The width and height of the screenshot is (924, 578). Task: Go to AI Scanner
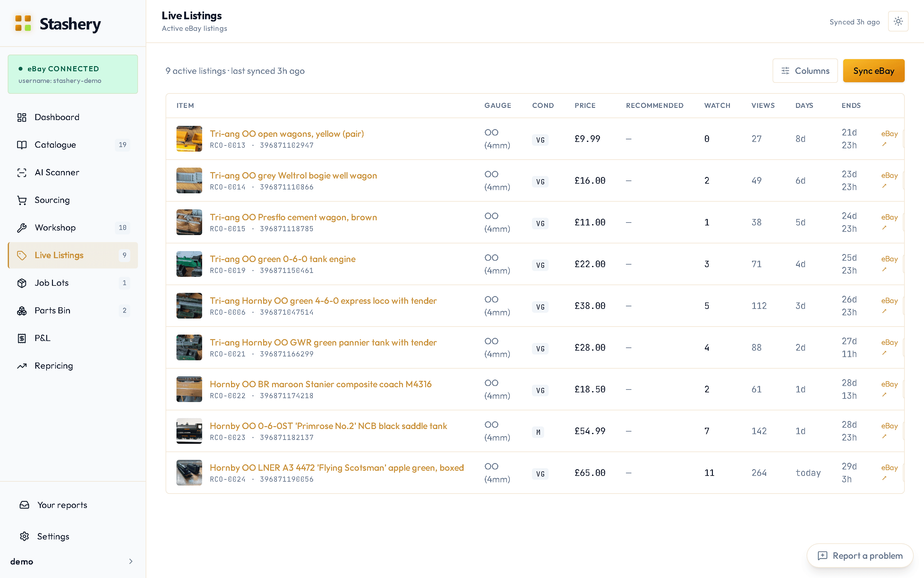coord(73,172)
